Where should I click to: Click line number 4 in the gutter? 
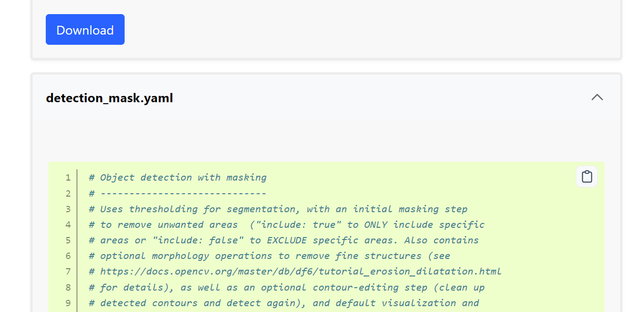coord(68,224)
